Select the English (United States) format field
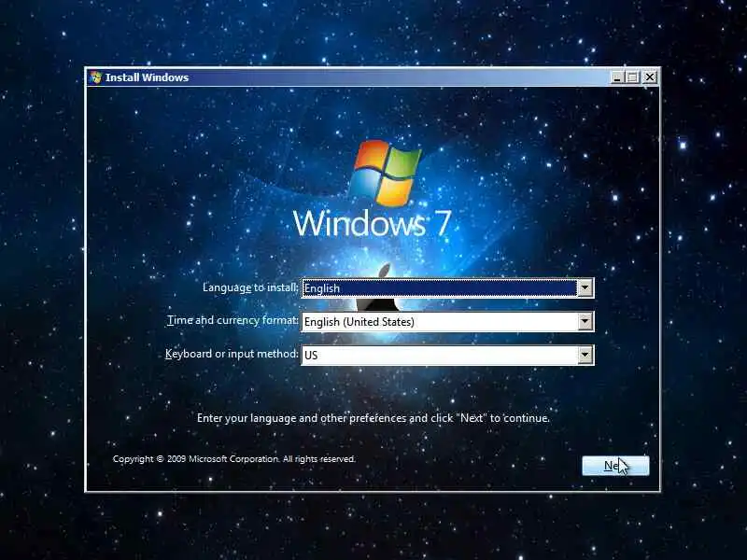 pyautogui.click(x=447, y=322)
